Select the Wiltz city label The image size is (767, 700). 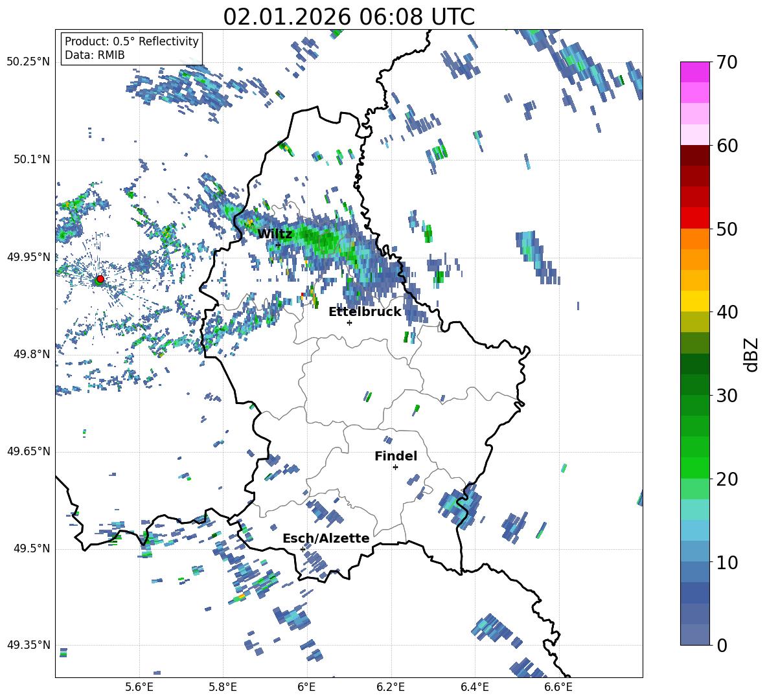pos(275,234)
